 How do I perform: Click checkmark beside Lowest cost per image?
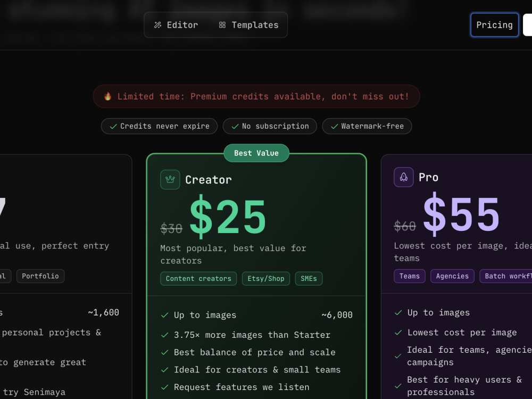[398, 332]
